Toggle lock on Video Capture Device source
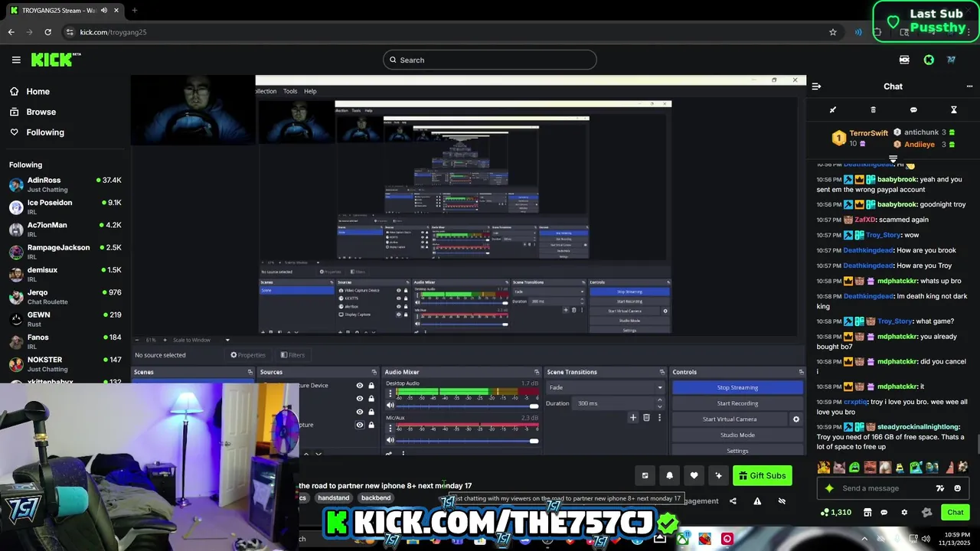The height and width of the screenshot is (551, 980). 371,386
